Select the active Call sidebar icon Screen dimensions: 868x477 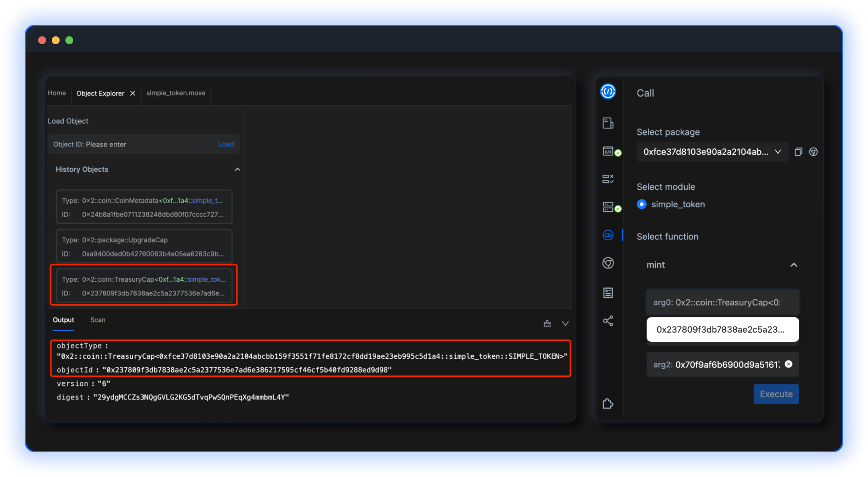coord(608,235)
